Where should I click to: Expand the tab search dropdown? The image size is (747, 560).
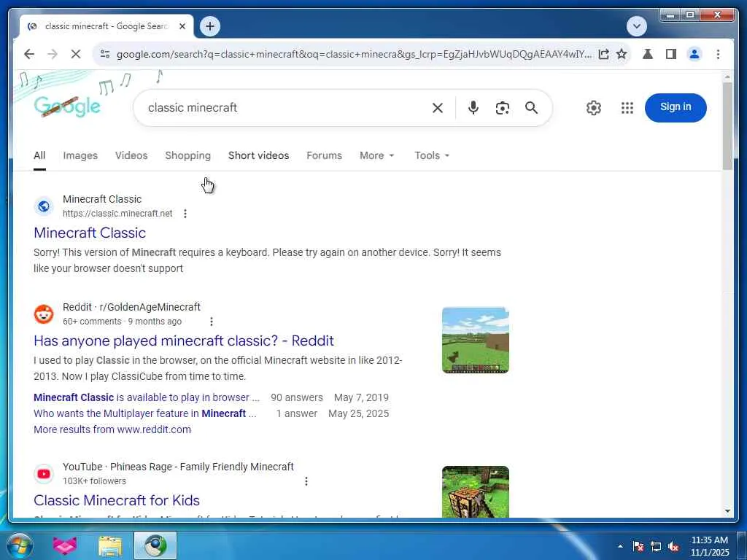click(636, 26)
